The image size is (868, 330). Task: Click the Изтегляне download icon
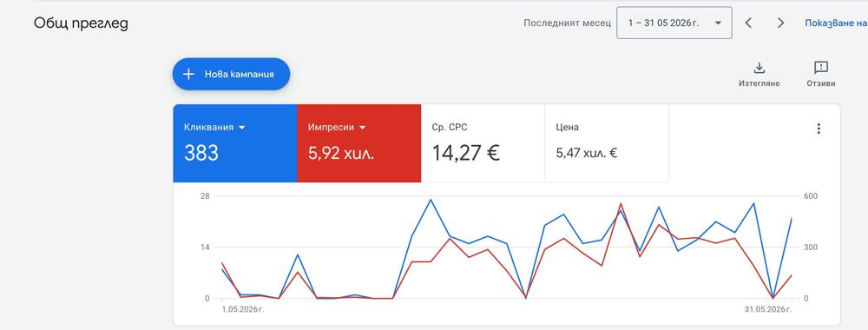[759, 68]
